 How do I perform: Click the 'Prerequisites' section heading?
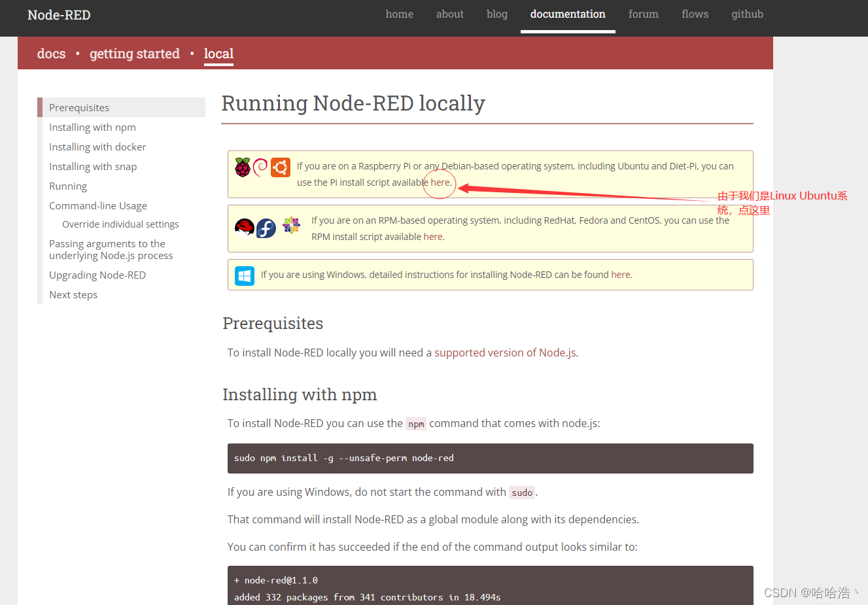point(273,323)
